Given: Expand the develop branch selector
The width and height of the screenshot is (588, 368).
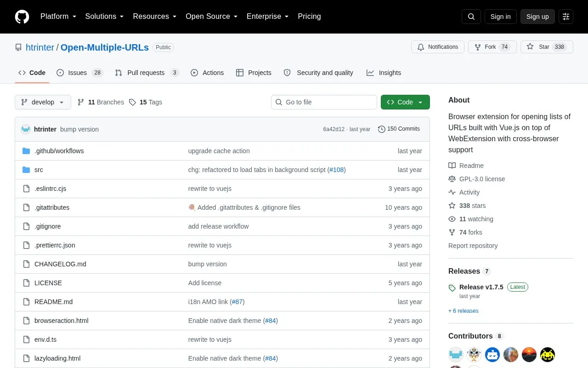Looking at the screenshot, I should (x=43, y=102).
